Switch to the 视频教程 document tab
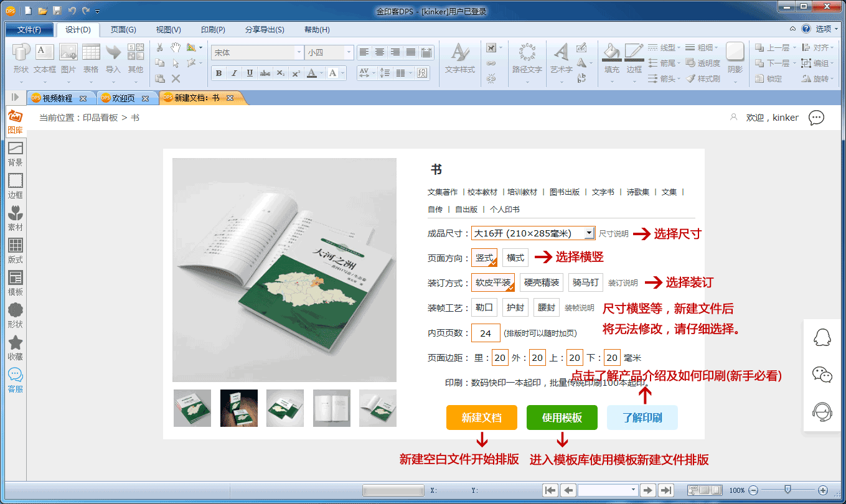The image size is (846, 504). click(57, 98)
